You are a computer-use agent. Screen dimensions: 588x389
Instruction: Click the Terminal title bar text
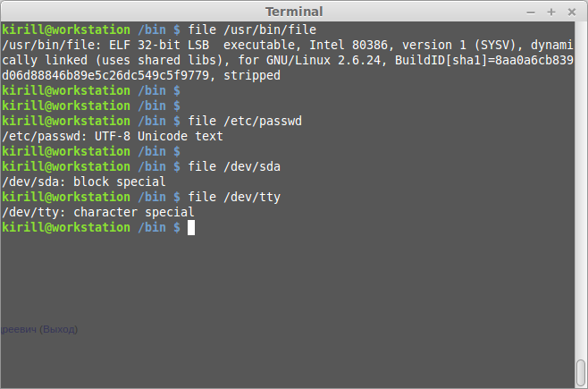pyautogui.click(x=294, y=11)
